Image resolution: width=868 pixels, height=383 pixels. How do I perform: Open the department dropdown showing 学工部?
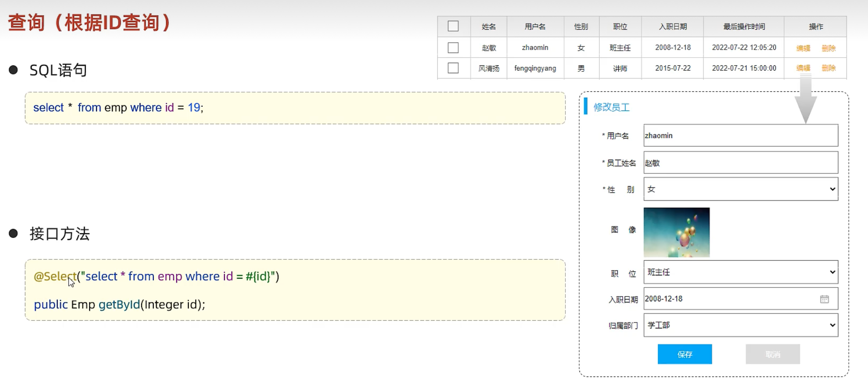click(740, 325)
